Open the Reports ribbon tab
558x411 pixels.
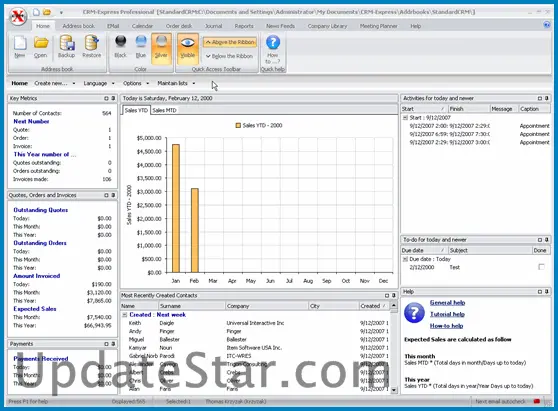tap(244, 26)
